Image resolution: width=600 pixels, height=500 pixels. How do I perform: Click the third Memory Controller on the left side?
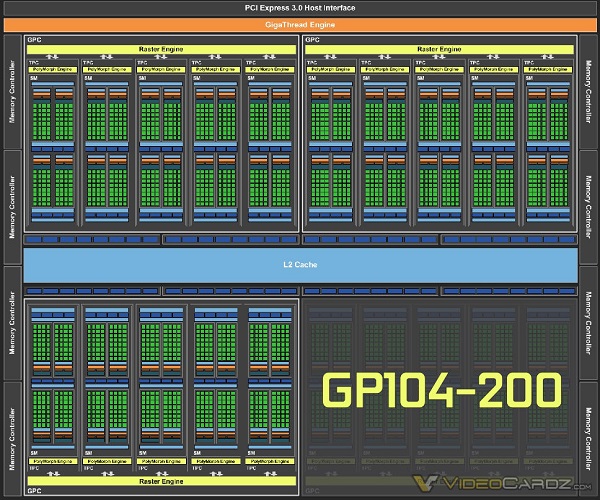click(12, 323)
